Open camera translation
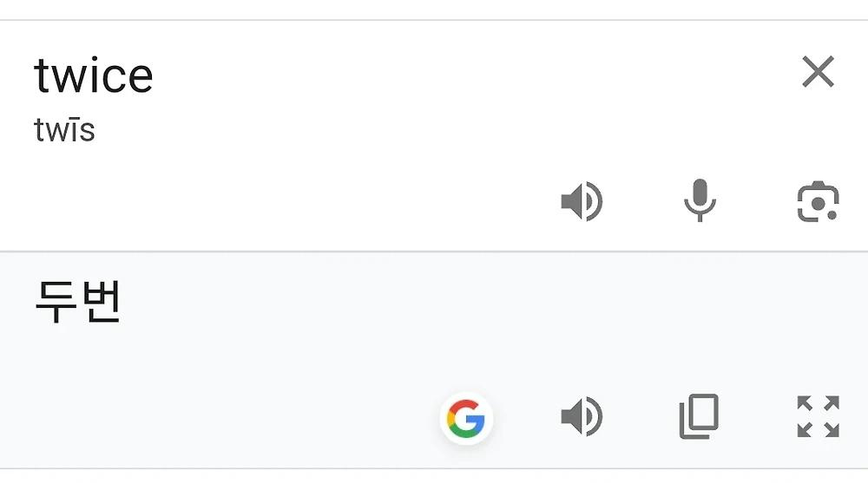868x483 pixels. 818,201
